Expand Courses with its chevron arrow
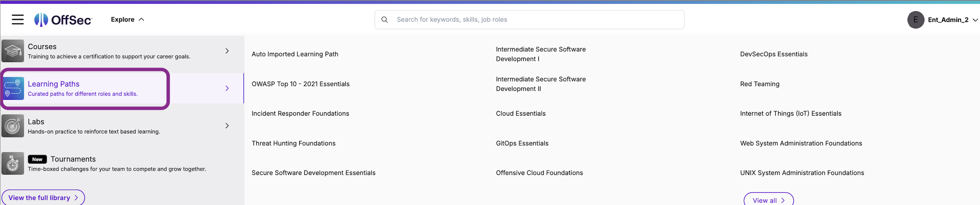This screenshot has width=980, height=205. [x=227, y=51]
